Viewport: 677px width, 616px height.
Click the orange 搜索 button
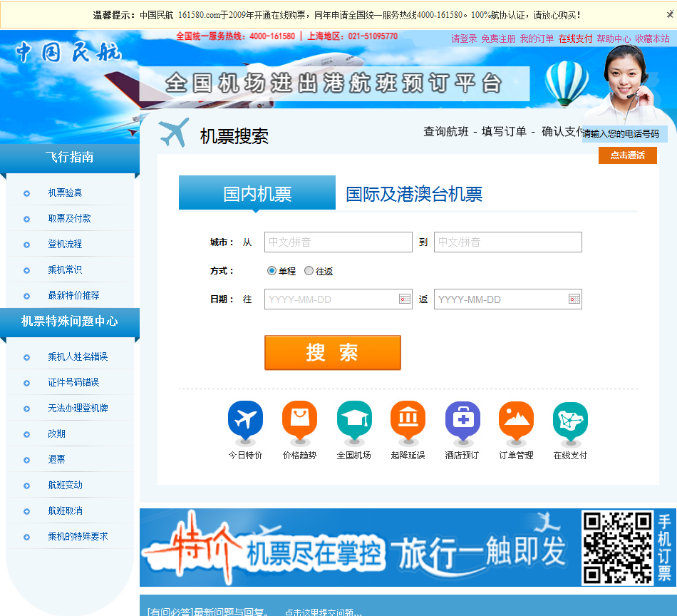pos(333,352)
